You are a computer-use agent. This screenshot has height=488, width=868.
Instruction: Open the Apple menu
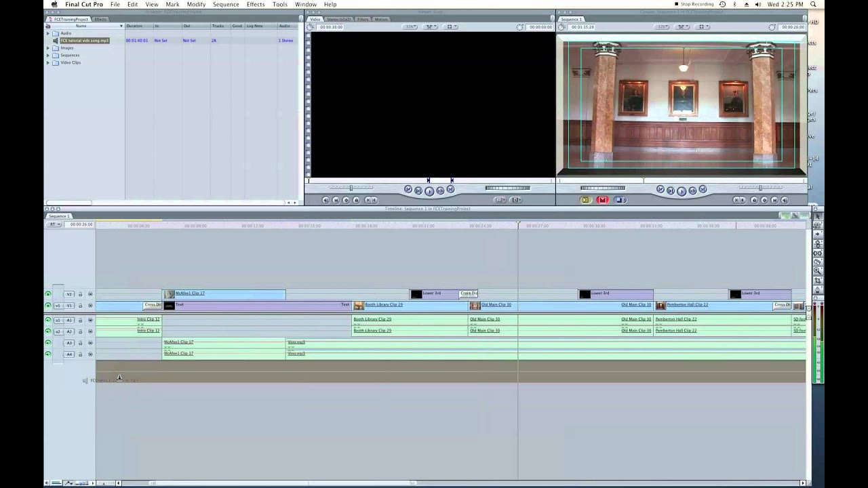(x=54, y=4)
